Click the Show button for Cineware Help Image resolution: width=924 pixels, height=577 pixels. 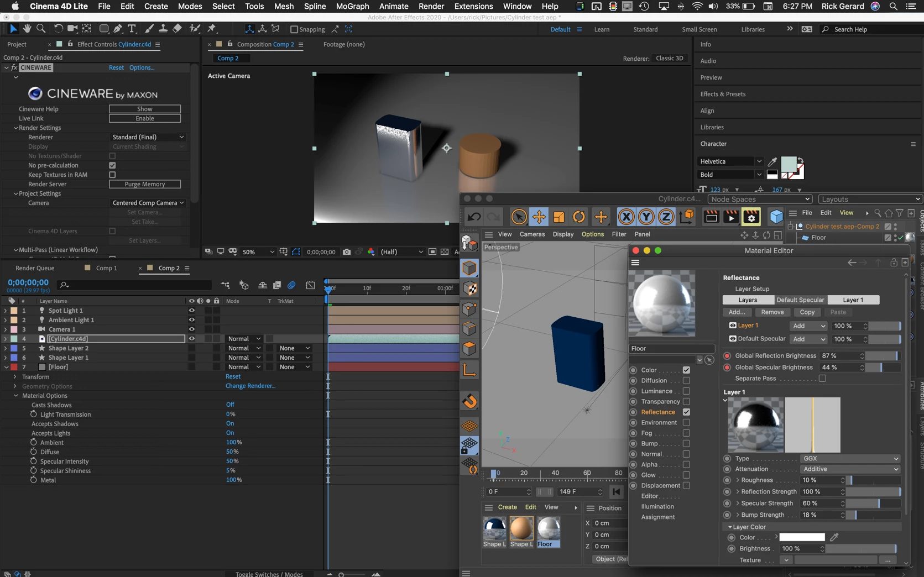tap(145, 109)
